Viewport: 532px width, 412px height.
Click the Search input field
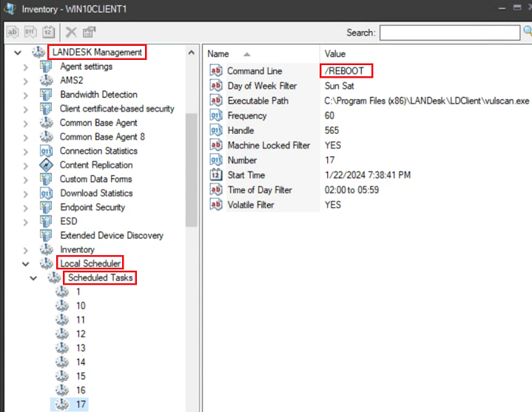point(449,33)
